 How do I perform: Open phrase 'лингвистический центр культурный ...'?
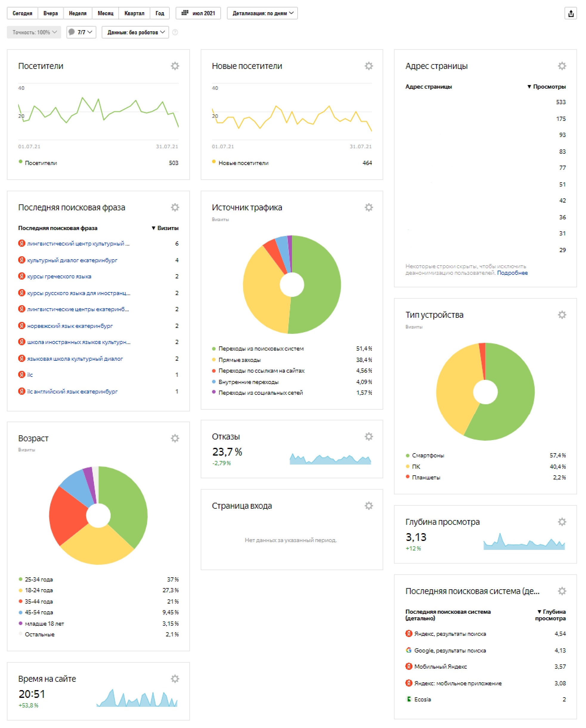(x=78, y=244)
